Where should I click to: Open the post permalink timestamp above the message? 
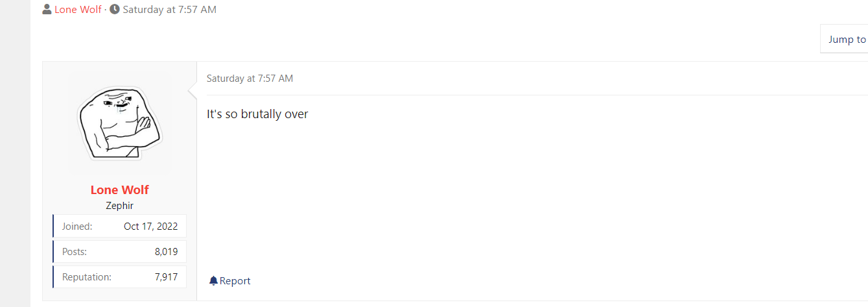(x=250, y=79)
